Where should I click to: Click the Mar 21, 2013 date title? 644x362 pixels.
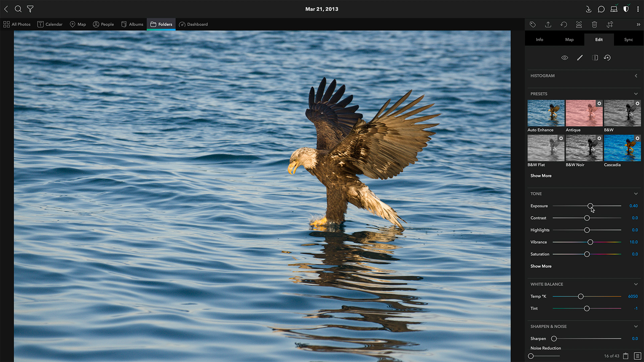pos(322,9)
